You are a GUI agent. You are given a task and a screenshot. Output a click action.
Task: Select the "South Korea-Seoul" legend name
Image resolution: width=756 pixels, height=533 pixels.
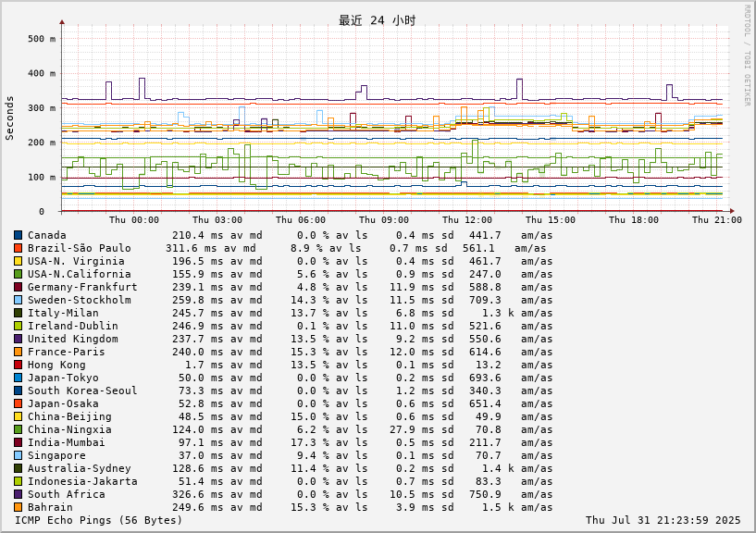82,390
